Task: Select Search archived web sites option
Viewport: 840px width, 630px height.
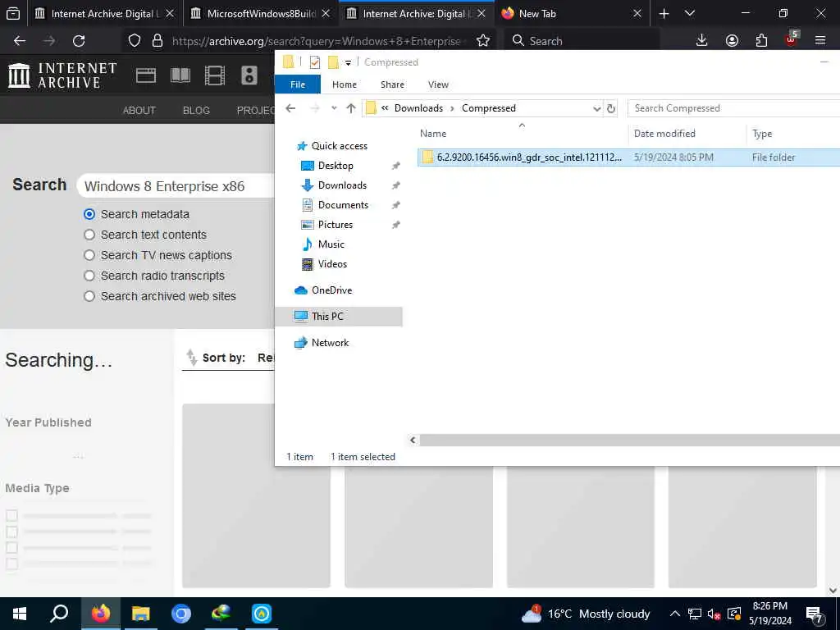Action: click(89, 296)
